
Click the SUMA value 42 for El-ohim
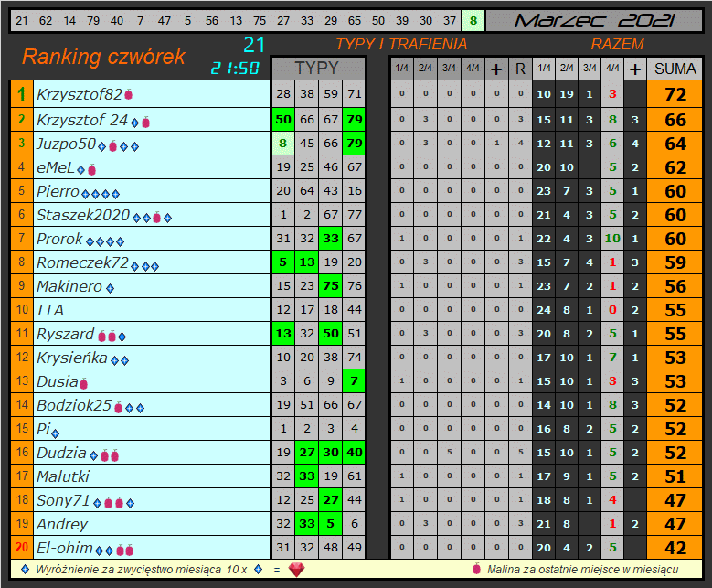[x=675, y=548]
